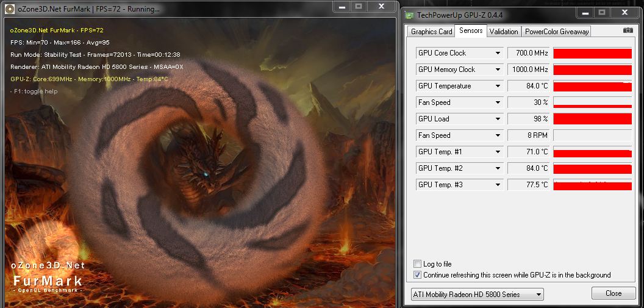
Task: Click the F1: toggle help text
Action: point(34,91)
